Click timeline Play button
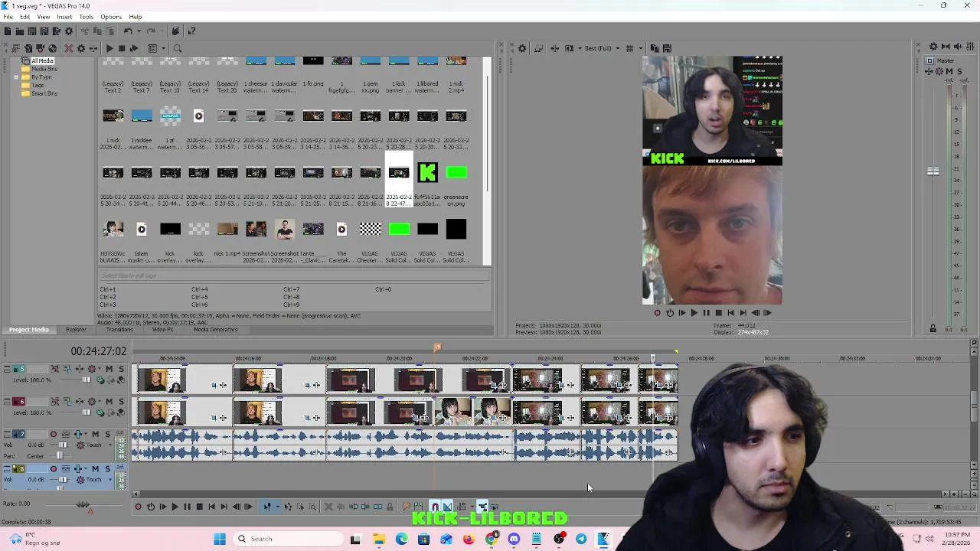The width and height of the screenshot is (980, 551). [x=175, y=507]
